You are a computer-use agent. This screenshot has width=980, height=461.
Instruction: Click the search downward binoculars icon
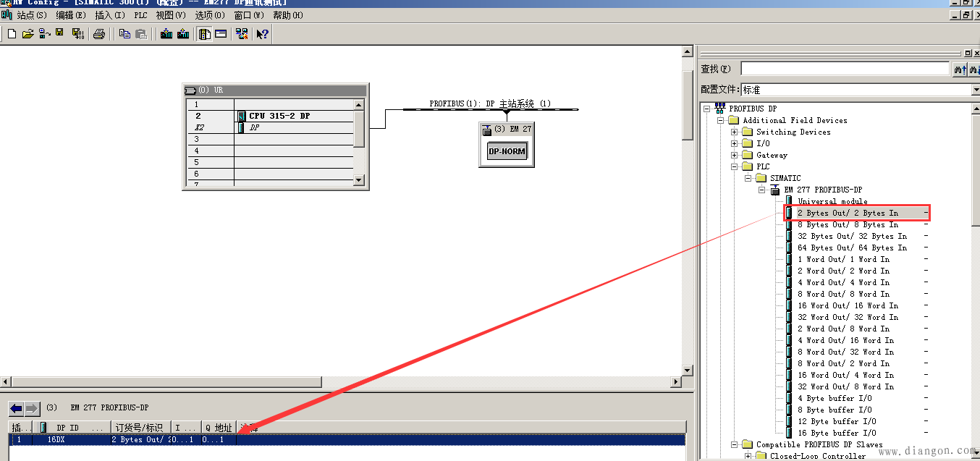[973, 69]
